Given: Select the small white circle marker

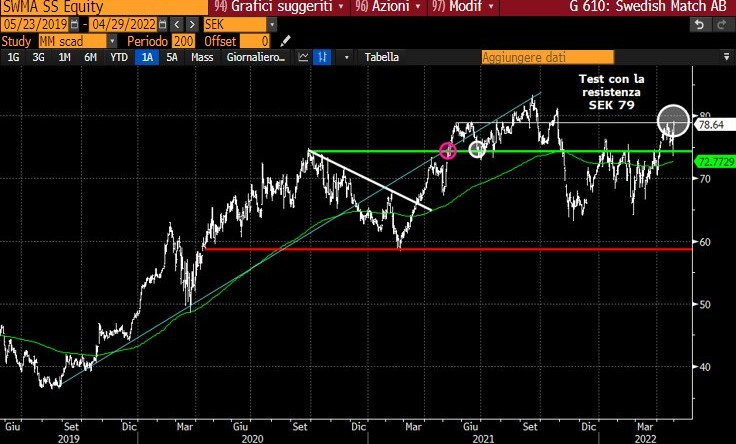Looking at the screenshot, I should [x=477, y=150].
